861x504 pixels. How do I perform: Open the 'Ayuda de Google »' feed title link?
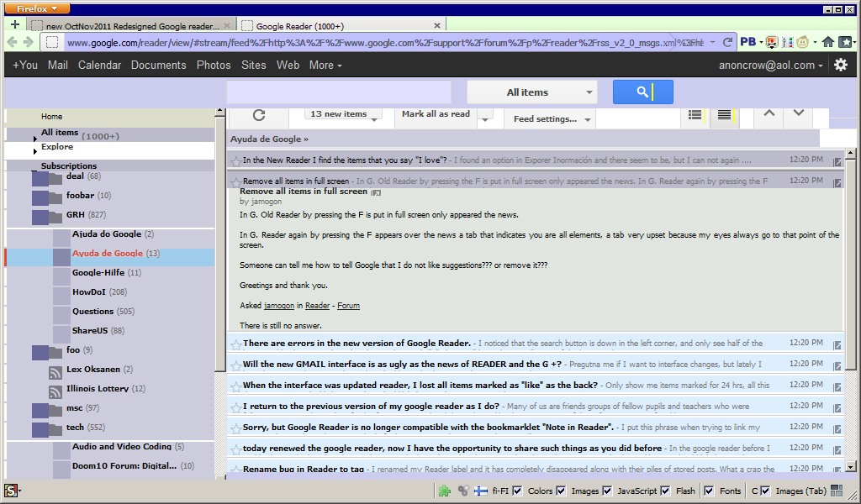(x=269, y=139)
